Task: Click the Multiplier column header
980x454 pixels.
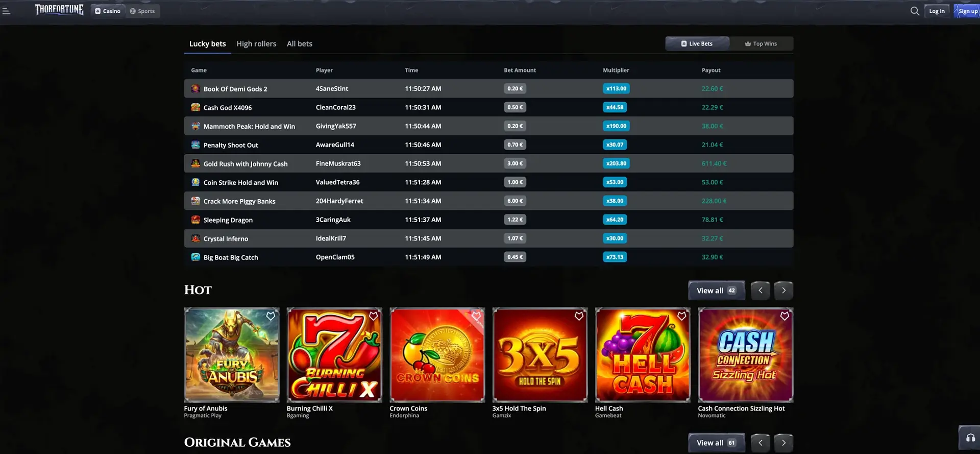Action: tap(616, 70)
